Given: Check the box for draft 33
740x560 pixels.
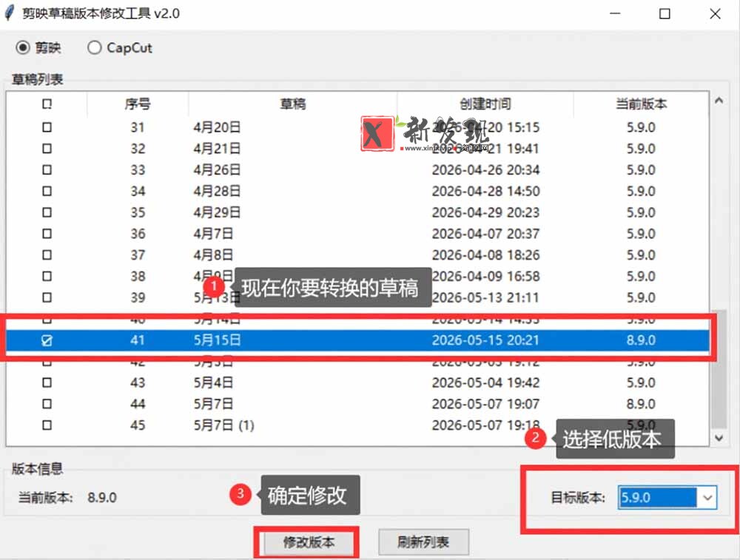Looking at the screenshot, I should tap(47, 170).
